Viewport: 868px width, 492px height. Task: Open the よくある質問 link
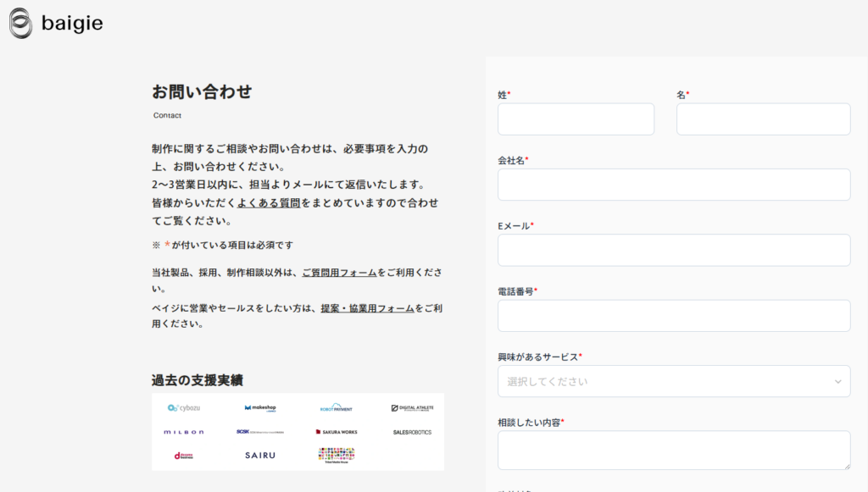[x=269, y=203]
